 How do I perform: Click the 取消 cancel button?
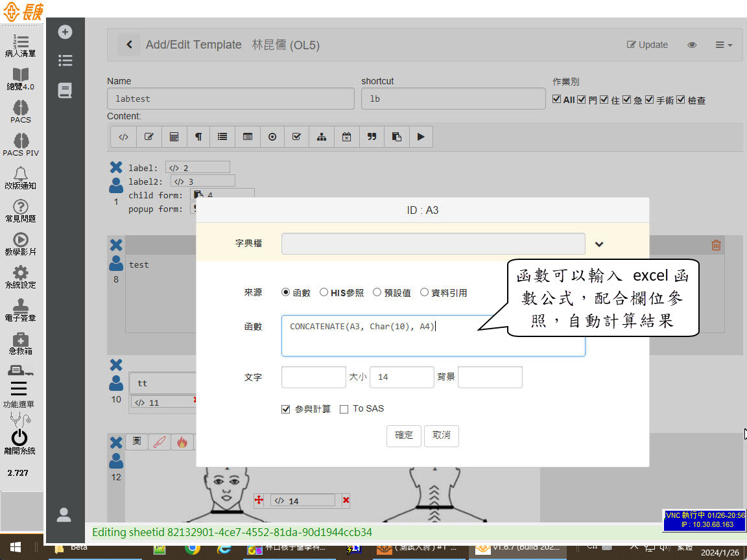pyautogui.click(x=442, y=436)
